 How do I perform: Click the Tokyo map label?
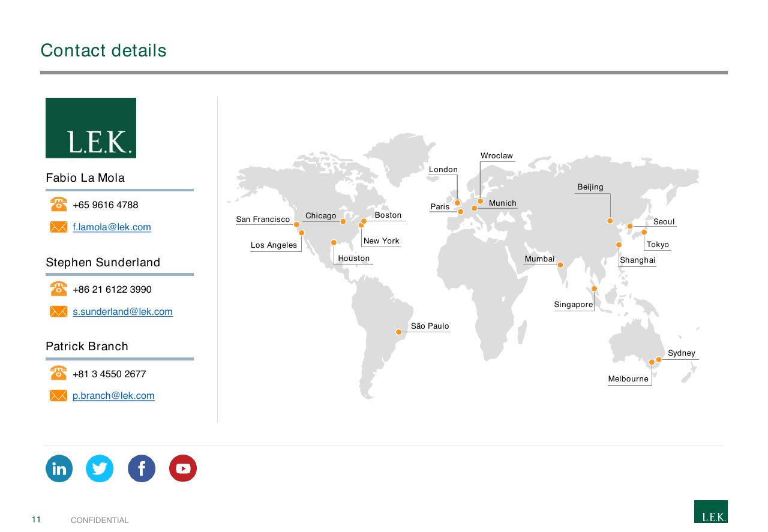pos(658,244)
